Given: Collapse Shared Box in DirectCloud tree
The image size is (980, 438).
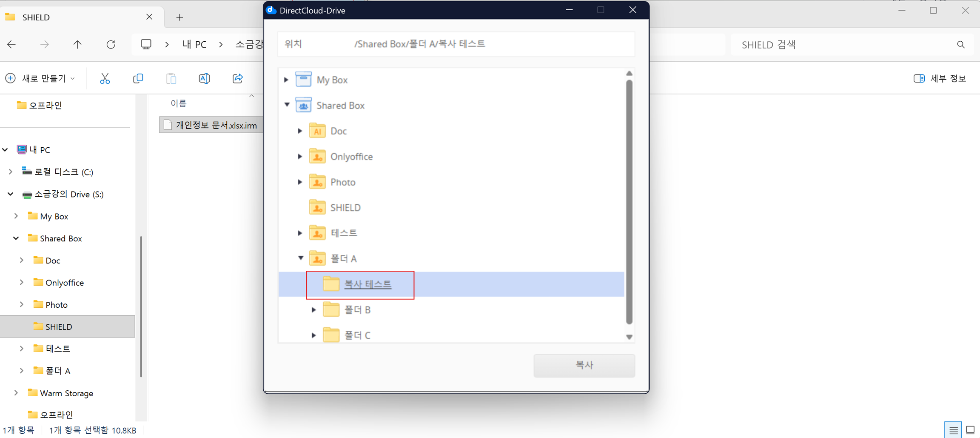Looking at the screenshot, I should pyautogui.click(x=287, y=105).
